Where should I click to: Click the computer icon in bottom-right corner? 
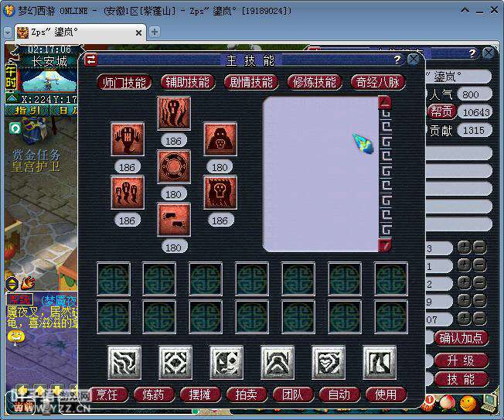point(490,403)
